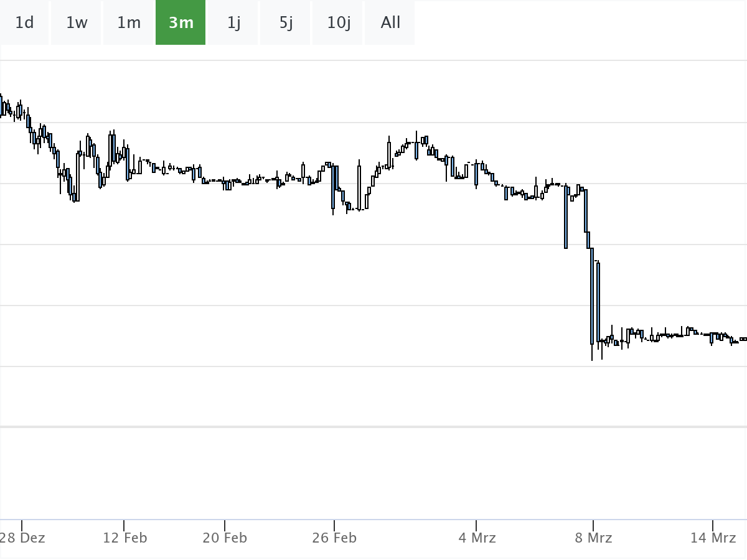Select the 4 Mrz axis label
747x560 pixels.
[477, 538]
